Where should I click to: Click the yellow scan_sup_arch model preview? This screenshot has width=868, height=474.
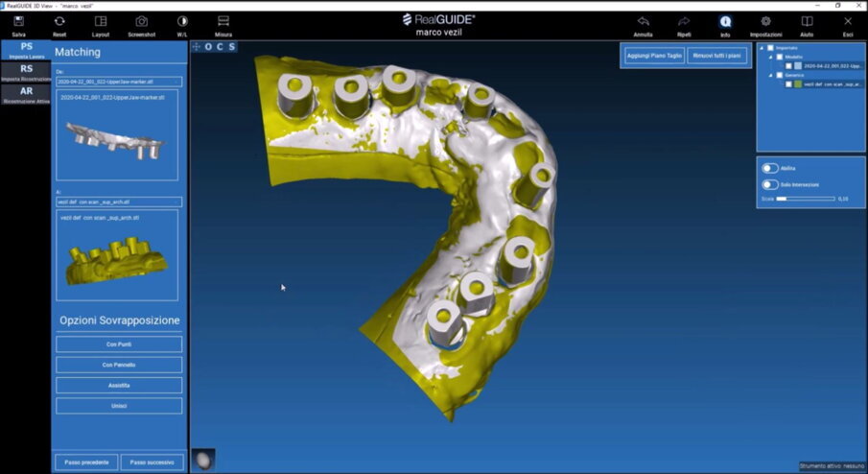(x=117, y=255)
